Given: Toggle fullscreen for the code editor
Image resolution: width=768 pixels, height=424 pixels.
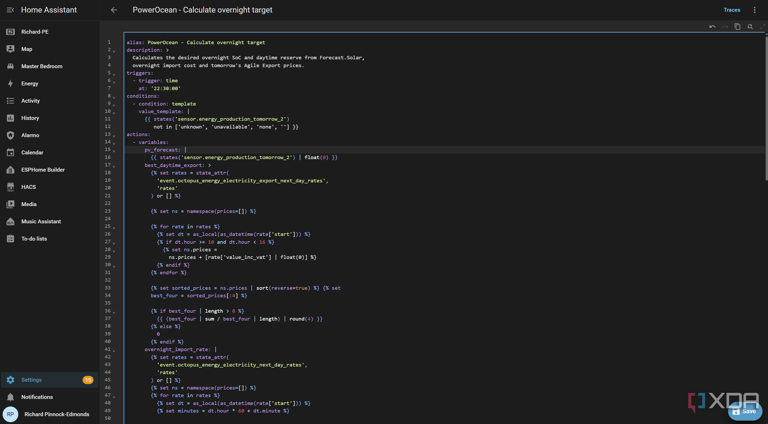Looking at the screenshot, I should pyautogui.click(x=762, y=26).
